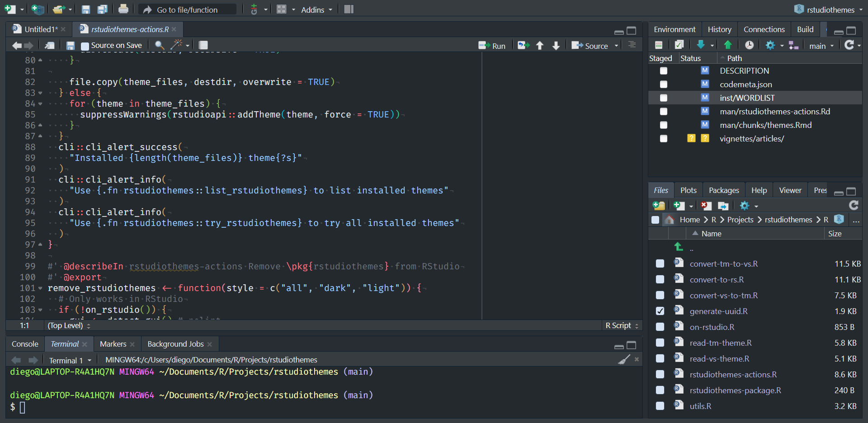Open Git history clock icon
Image resolution: width=868 pixels, height=423 pixels.
pyautogui.click(x=749, y=45)
